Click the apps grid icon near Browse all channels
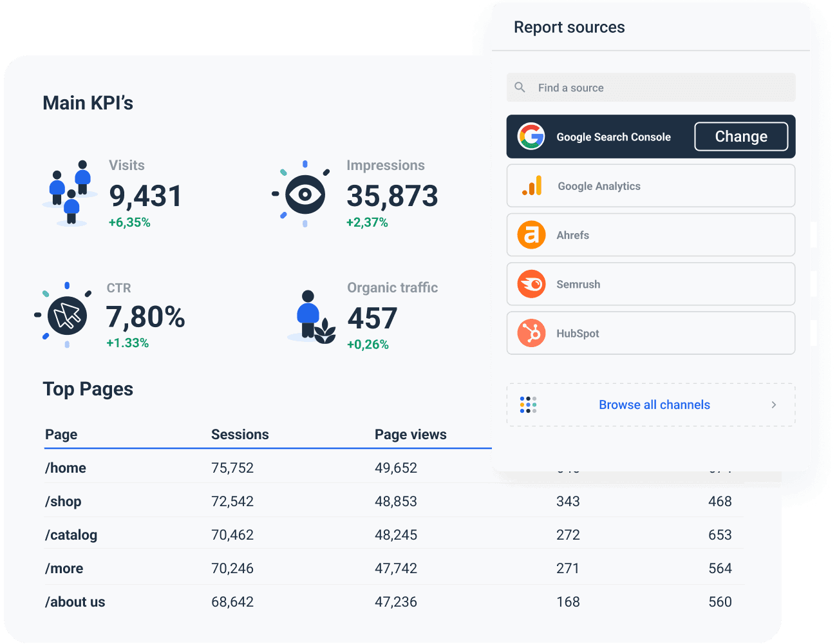 [x=528, y=404]
